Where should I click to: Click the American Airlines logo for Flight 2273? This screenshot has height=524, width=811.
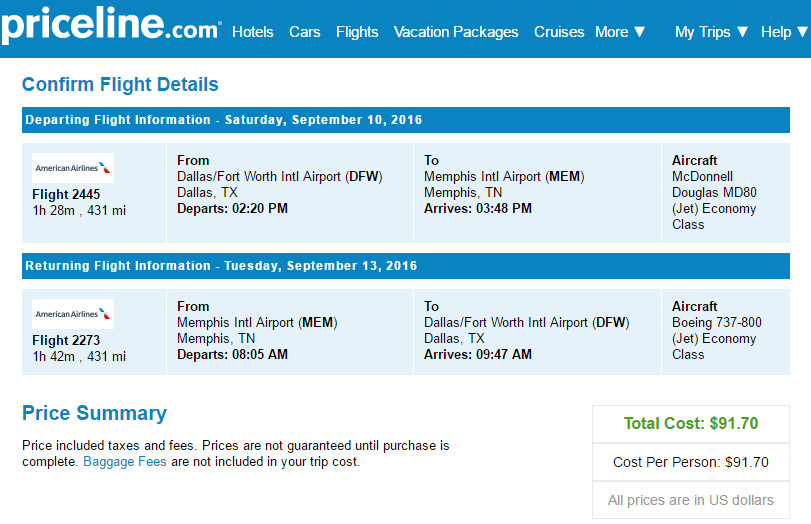pos(73,313)
